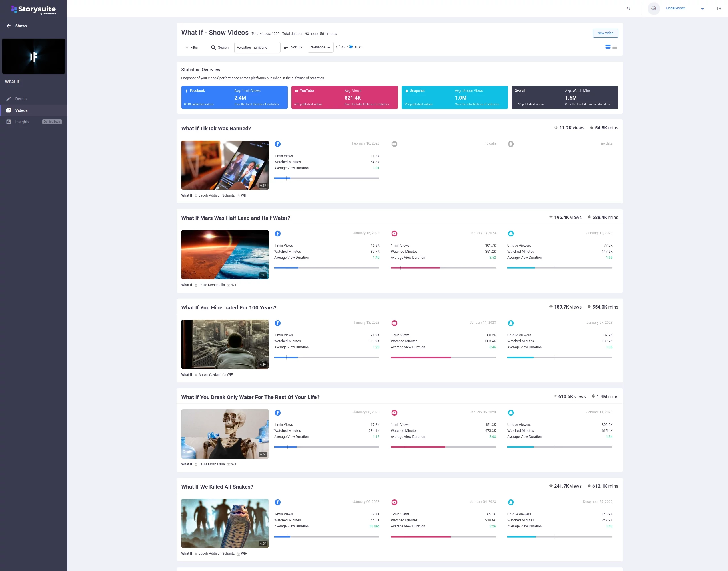
Task: Click the What If show title in sidebar
Action: tap(12, 81)
